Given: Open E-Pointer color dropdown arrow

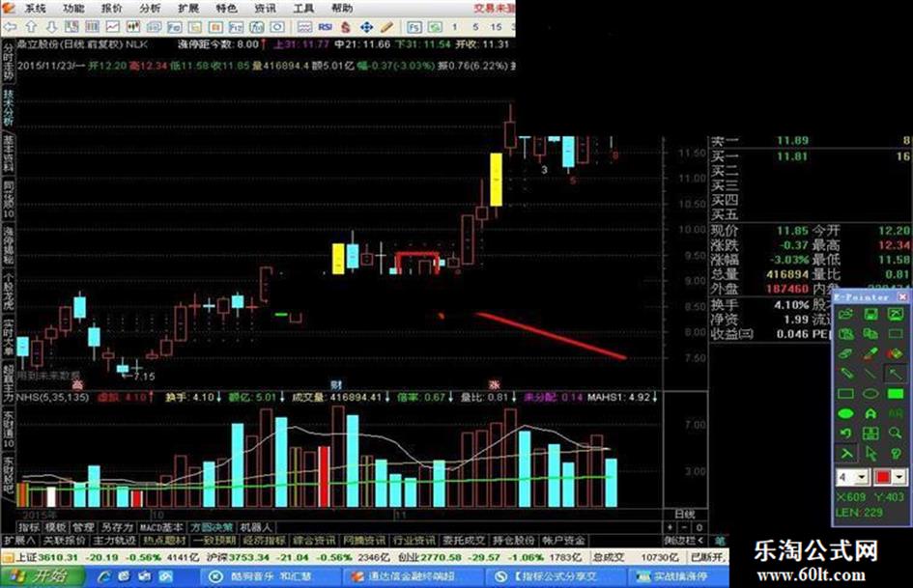Looking at the screenshot, I should click(899, 477).
